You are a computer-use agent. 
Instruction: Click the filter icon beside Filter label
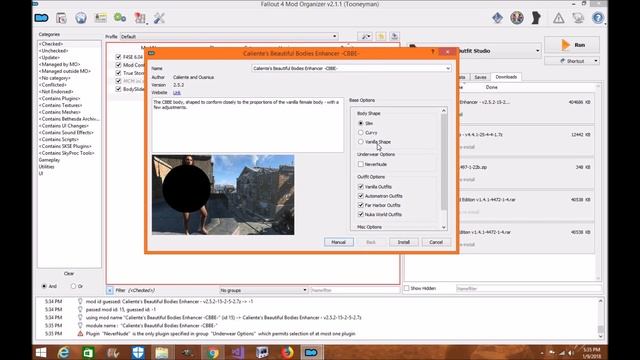pyautogui.click(x=110, y=290)
